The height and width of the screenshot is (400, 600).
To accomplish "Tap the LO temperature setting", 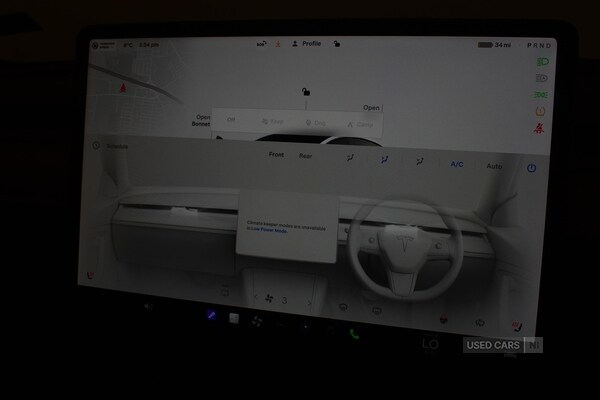I will pyautogui.click(x=430, y=344).
